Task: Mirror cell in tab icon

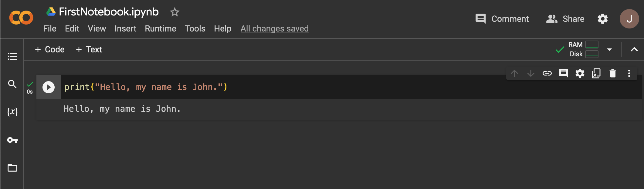Action: tap(596, 73)
